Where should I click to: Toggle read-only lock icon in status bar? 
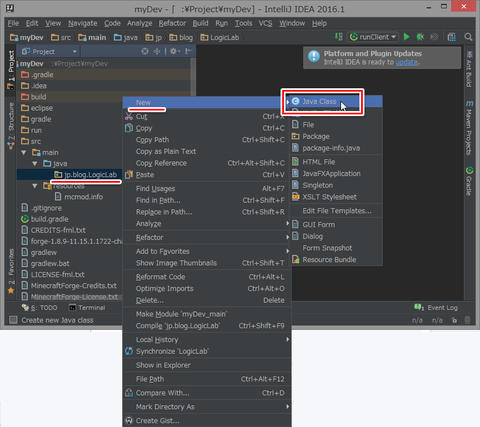454,320
